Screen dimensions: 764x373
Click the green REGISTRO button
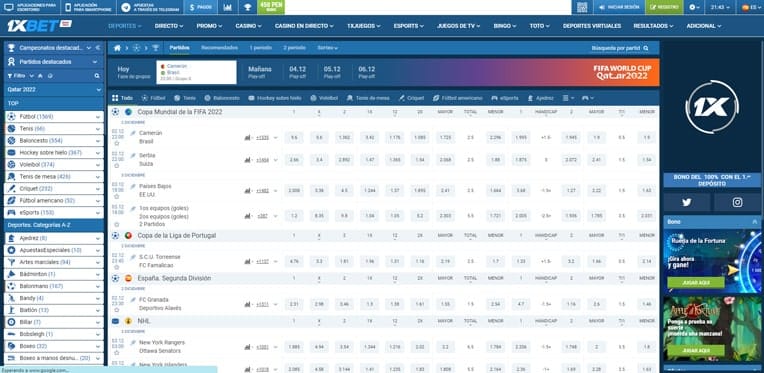[x=664, y=7]
